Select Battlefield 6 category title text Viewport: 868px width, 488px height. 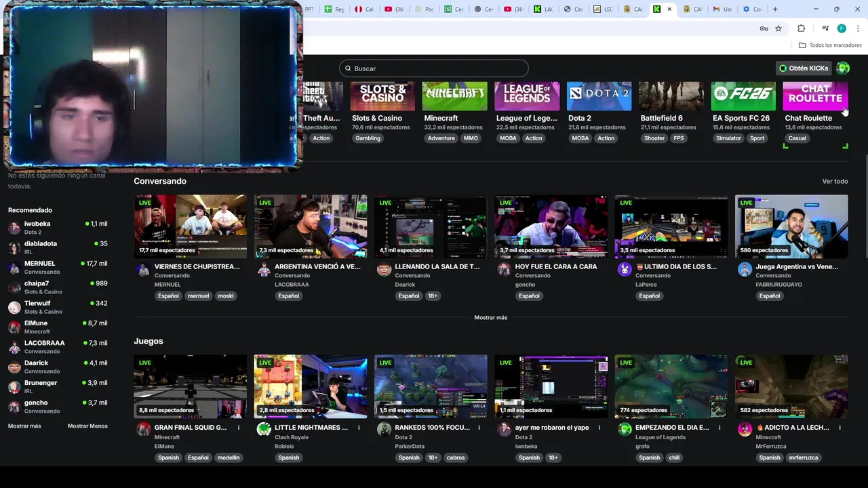(x=662, y=118)
